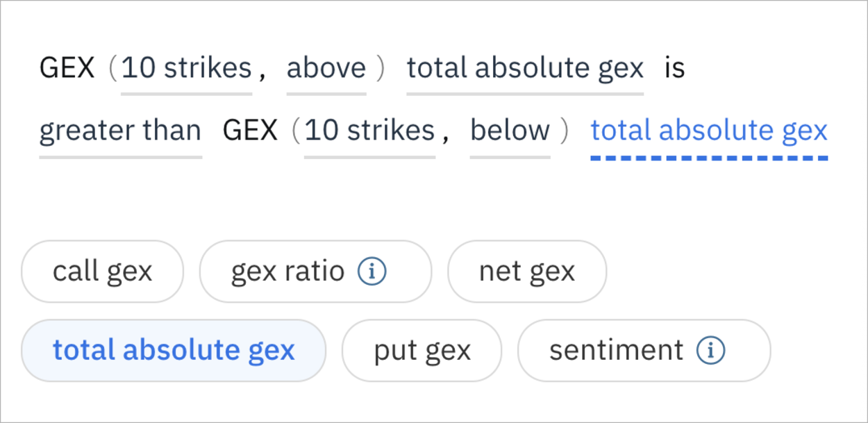Select the put gex chip
This screenshot has width=868, height=423.
click(422, 351)
